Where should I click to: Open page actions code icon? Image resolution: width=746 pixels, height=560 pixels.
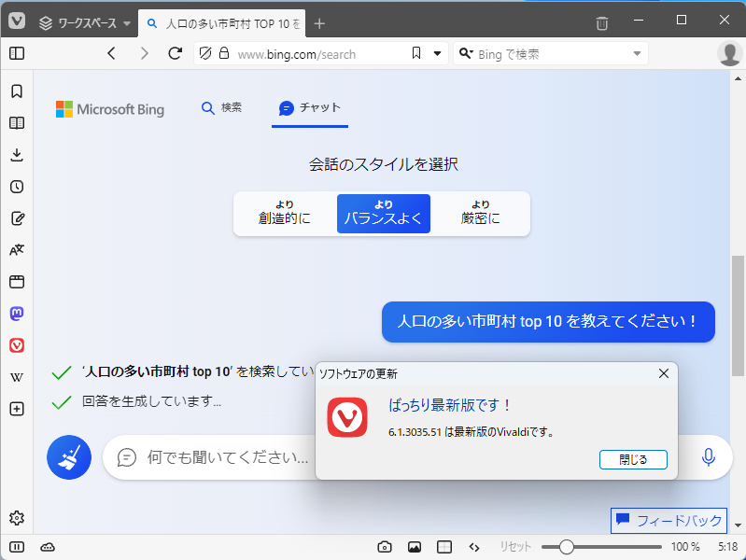tap(474, 547)
